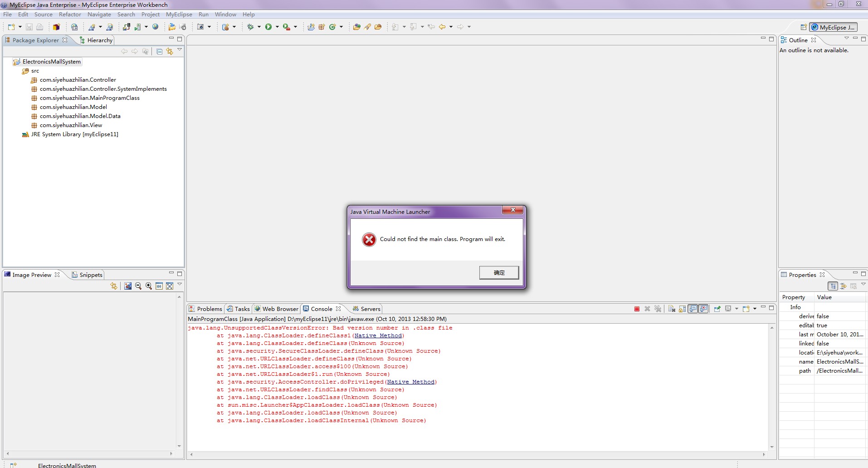Toggle Scroll Lock in Console toolbar
868x468 pixels.
click(682, 309)
